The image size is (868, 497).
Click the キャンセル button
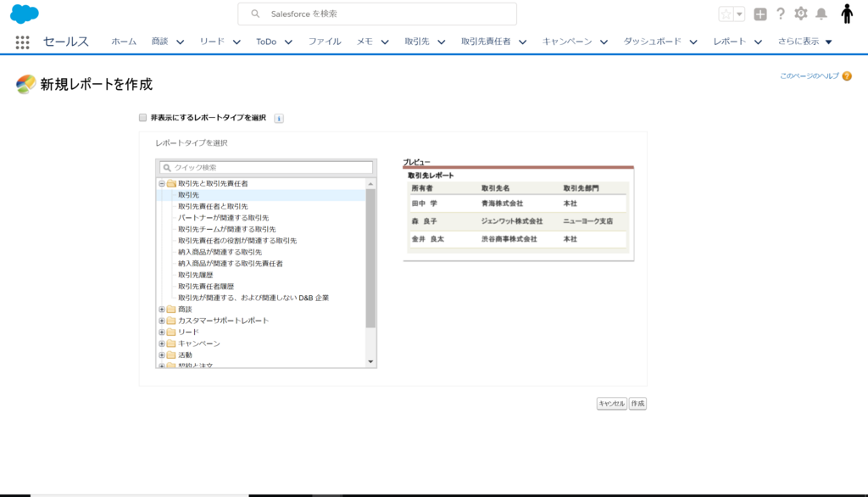612,404
